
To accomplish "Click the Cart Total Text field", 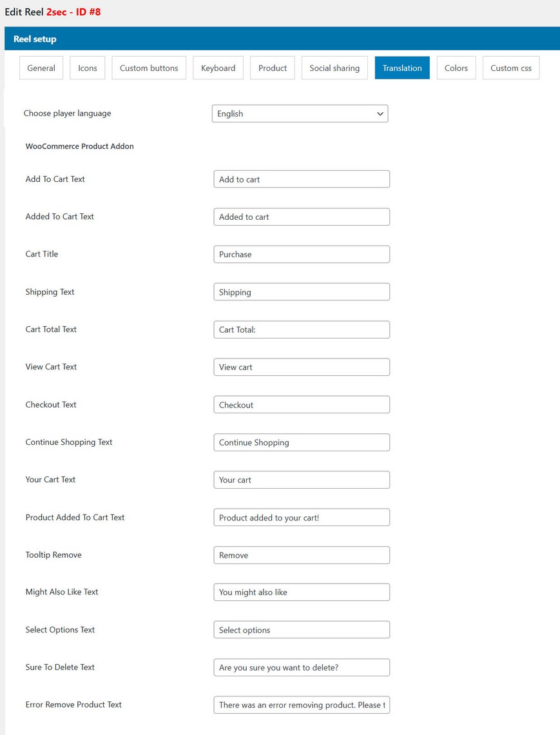I will [302, 329].
